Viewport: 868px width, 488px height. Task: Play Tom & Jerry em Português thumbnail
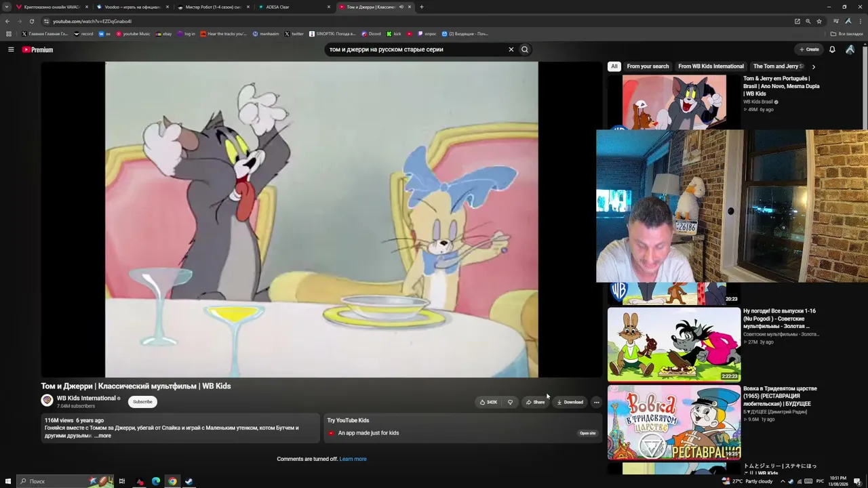pos(674,102)
